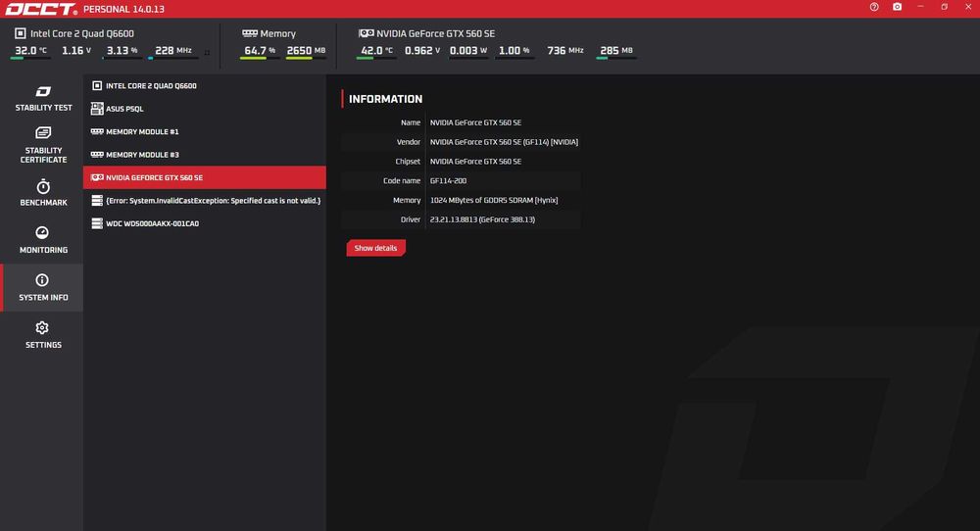Open the Settings section

(x=42, y=335)
